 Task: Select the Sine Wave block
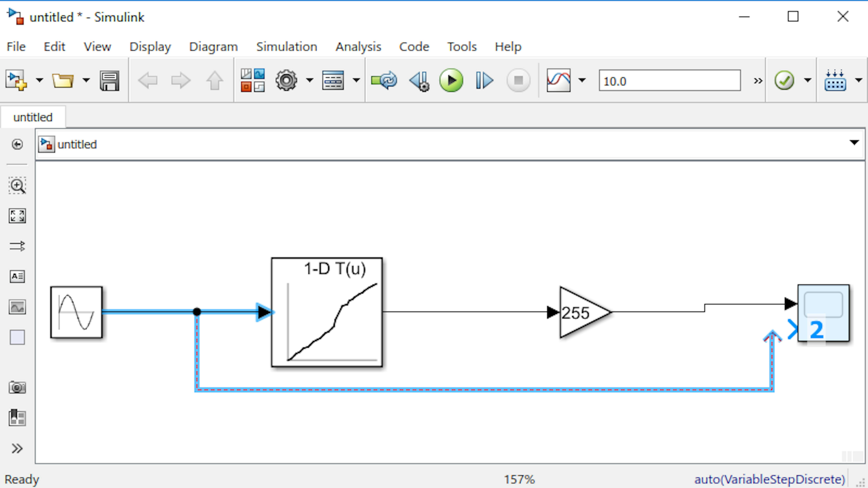[77, 312]
